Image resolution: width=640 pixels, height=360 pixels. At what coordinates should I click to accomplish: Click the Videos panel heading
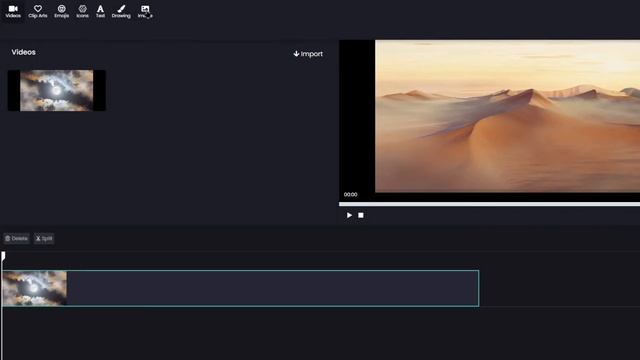tap(24, 52)
